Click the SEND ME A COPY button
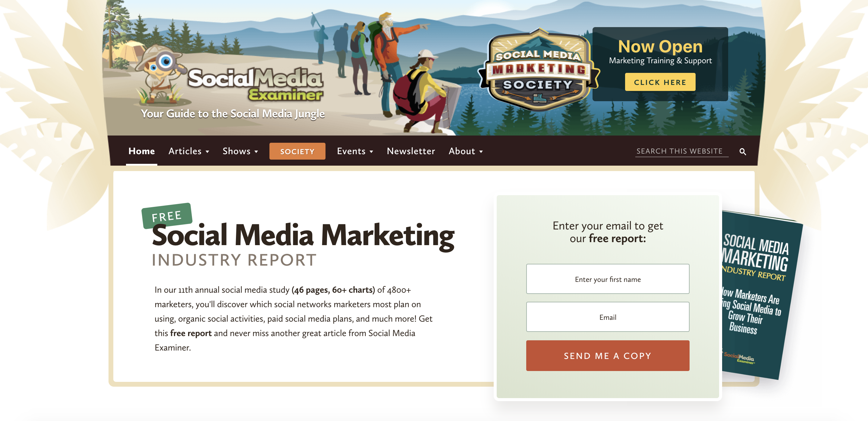Image resolution: width=868 pixels, height=421 pixels. [x=608, y=356]
